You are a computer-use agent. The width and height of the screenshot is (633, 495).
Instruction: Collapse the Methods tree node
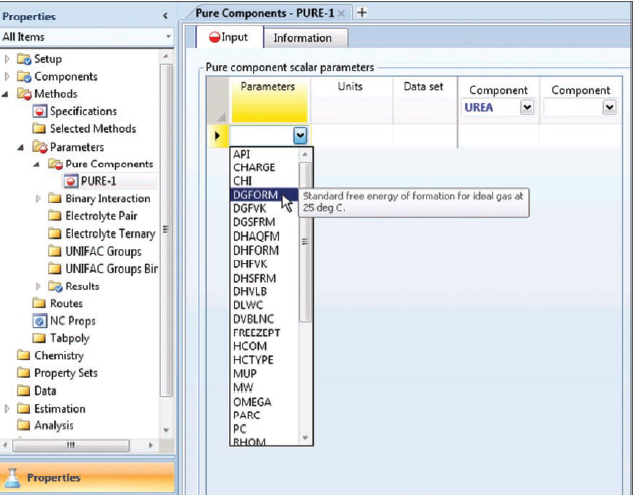pos(8,94)
